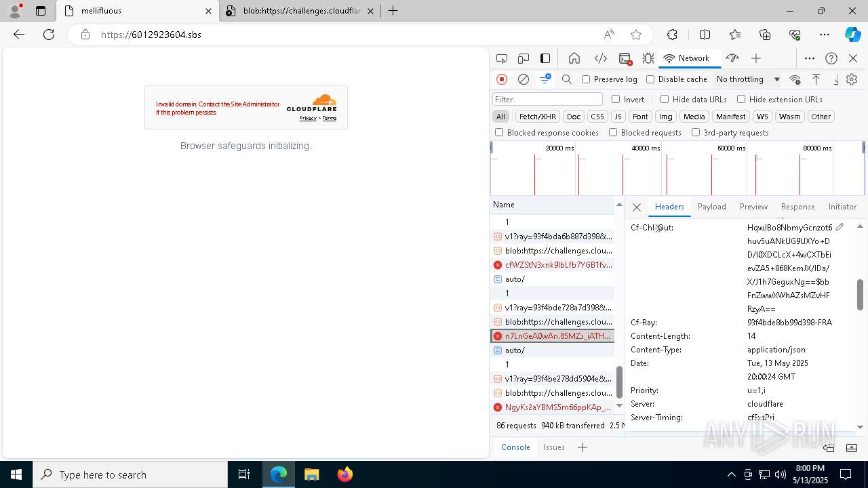The height and width of the screenshot is (488, 868).
Task: Add page to favorites star icon
Action: click(636, 35)
